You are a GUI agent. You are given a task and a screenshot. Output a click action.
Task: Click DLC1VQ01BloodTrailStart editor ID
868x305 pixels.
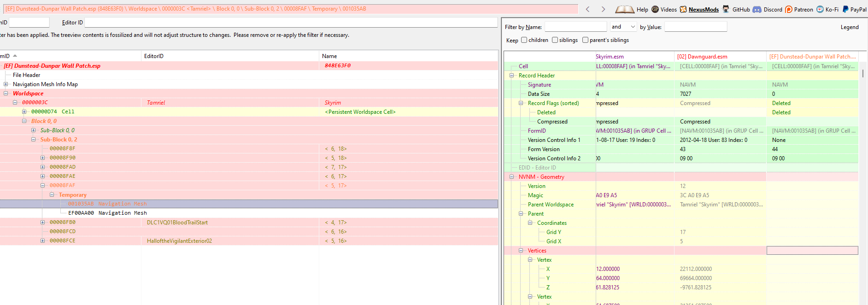(x=177, y=223)
